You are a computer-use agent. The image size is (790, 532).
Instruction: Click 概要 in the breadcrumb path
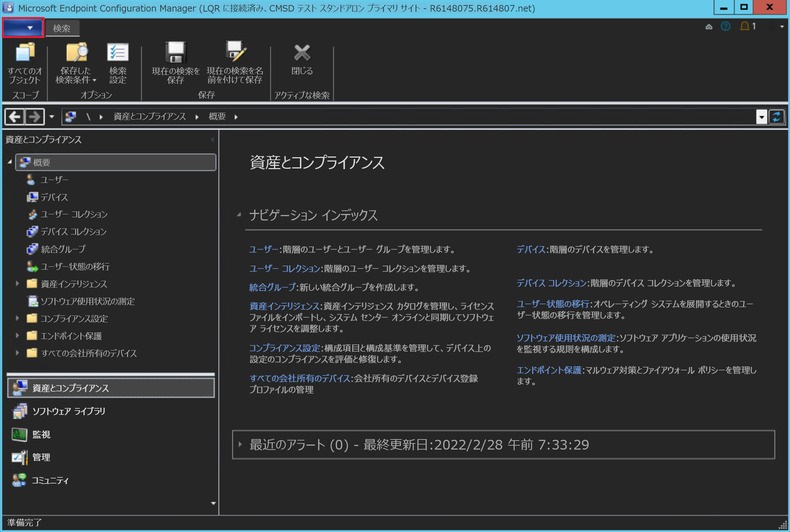point(217,116)
